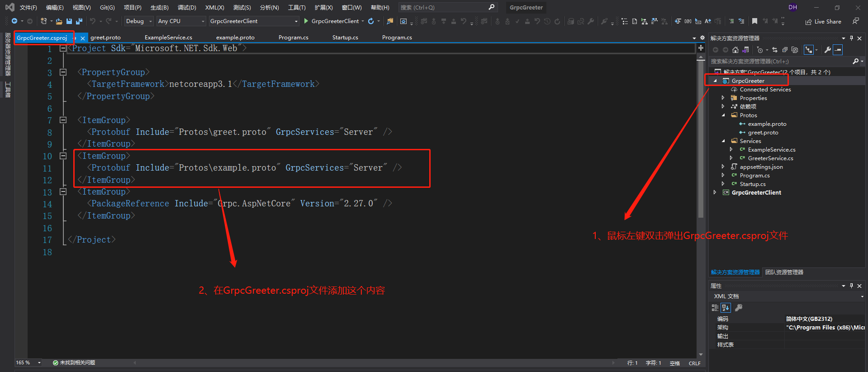Image resolution: width=868 pixels, height=372 pixels.
Task: Open the 调试(D) Debug menu
Action: [187, 8]
